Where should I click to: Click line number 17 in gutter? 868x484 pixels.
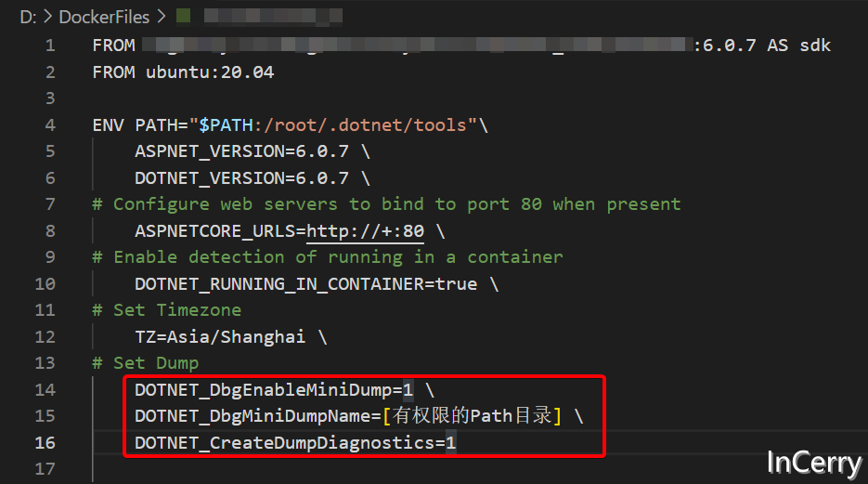tap(45, 469)
